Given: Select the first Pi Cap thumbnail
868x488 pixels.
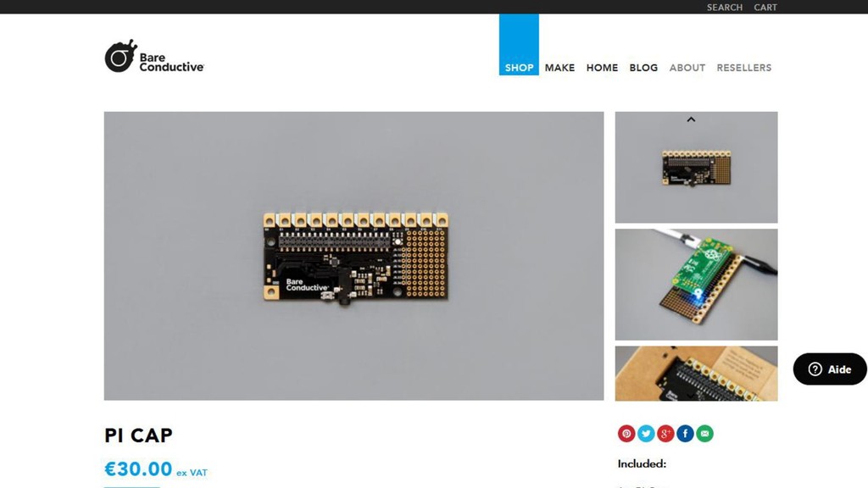Looking at the screenshot, I should (x=697, y=168).
